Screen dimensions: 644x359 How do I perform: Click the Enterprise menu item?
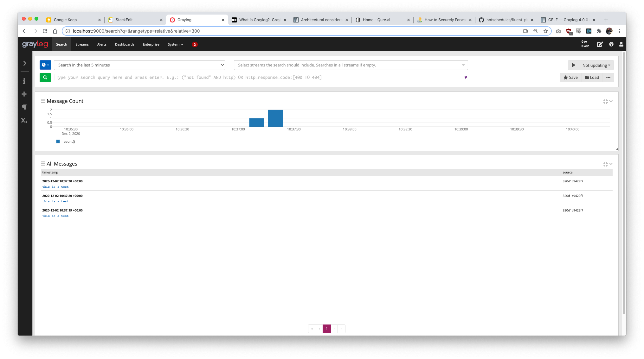click(x=151, y=44)
